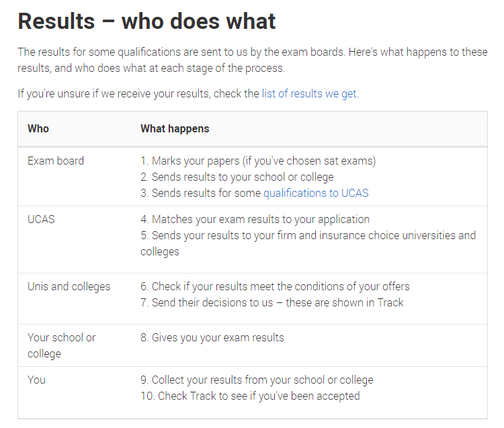The width and height of the screenshot is (504, 428).
Task: Click step 10 'Check Track' text
Action: click(x=250, y=396)
